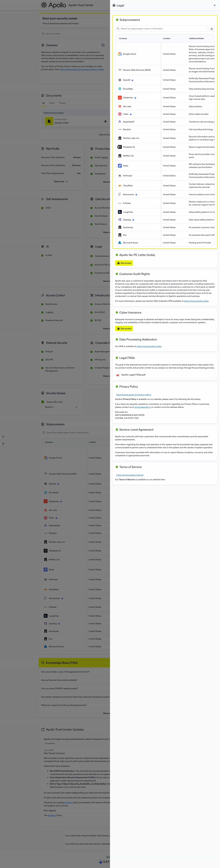Viewport: 220px width, 868px height.
Task: Click the Snowflake logo in Legal panel
Action: coord(120,89)
